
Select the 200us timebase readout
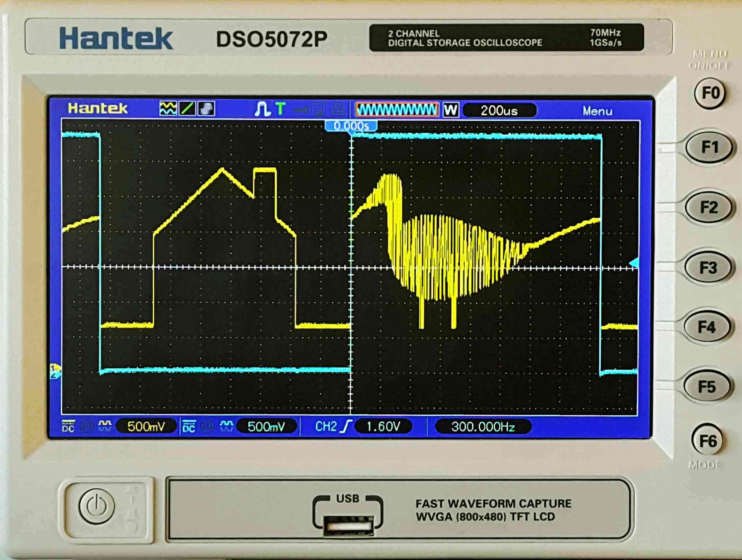pos(499,111)
